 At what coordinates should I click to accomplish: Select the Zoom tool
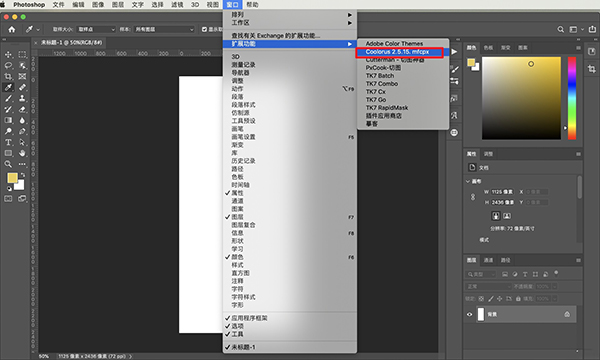point(8,164)
